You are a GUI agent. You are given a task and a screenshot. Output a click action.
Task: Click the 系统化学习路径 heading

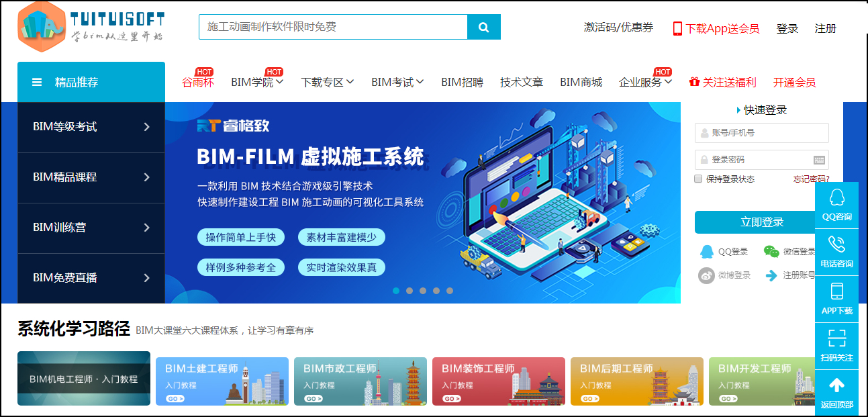click(x=74, y=329)
